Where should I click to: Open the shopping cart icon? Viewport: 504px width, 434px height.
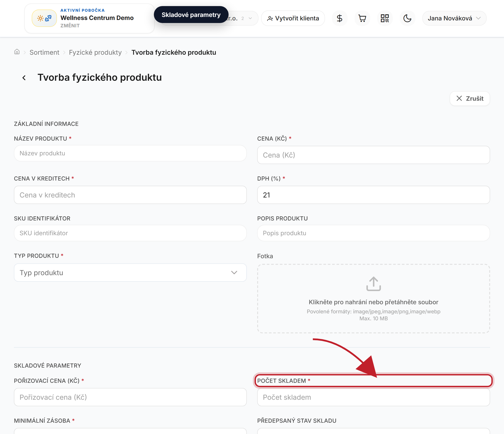[362, 18]
